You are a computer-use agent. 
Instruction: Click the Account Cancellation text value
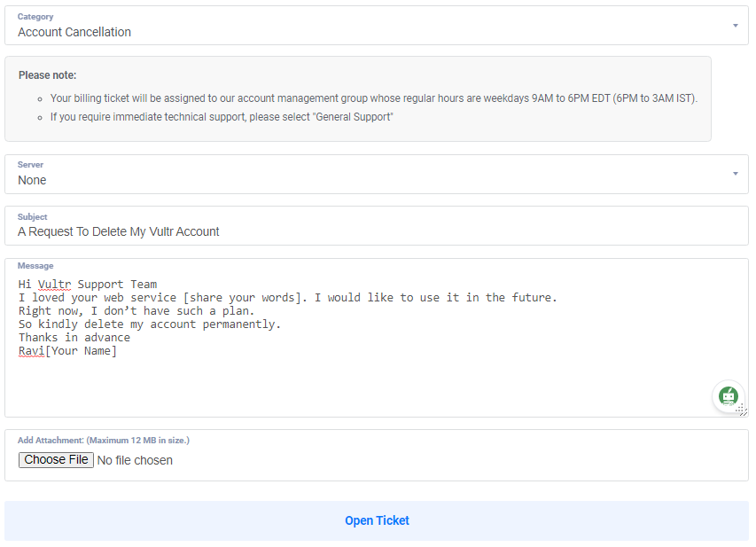74,32
